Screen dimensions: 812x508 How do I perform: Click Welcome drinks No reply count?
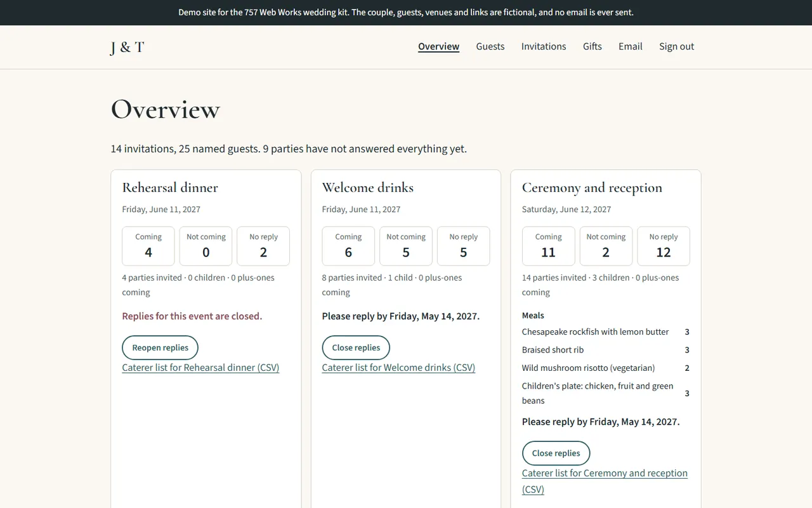(x=463, y=246)
